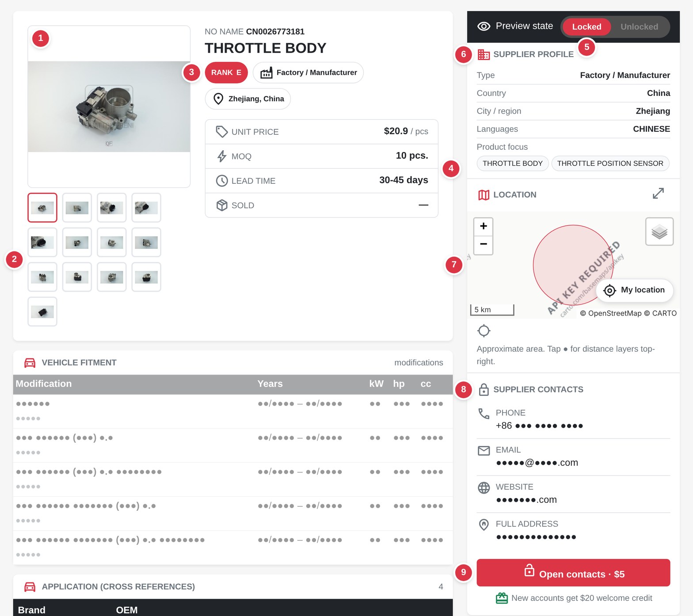The height and width of the screenshot is (616, 693).
Task: Click the car icon beside Vehicle Fitment
Action: pos(30,363)
